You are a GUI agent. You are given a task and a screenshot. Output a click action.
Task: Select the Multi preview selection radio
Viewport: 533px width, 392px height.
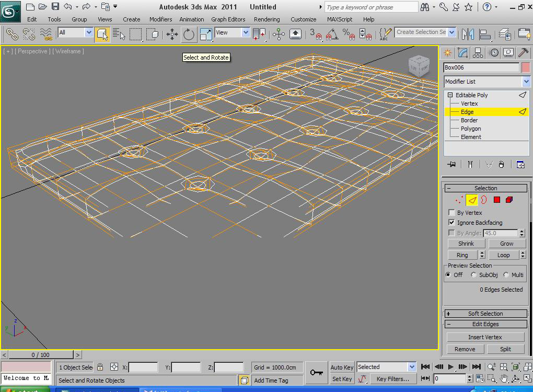(x=506, y=275)
